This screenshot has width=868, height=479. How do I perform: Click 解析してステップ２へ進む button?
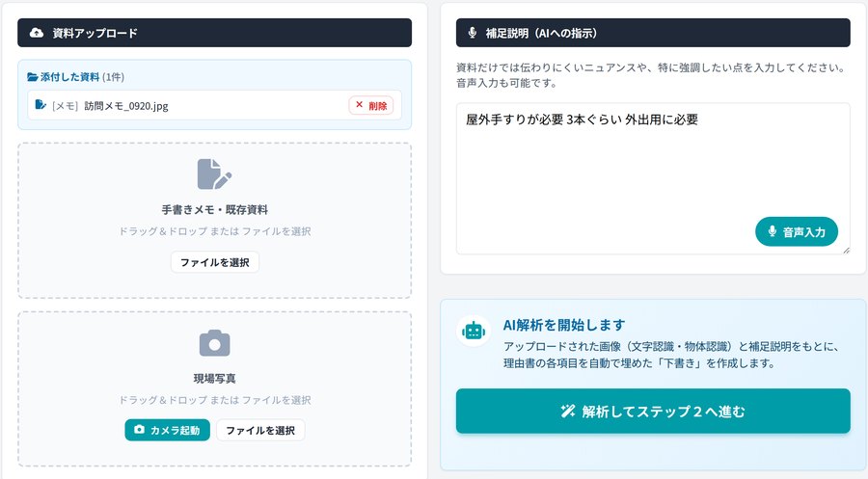coord(653,411)
